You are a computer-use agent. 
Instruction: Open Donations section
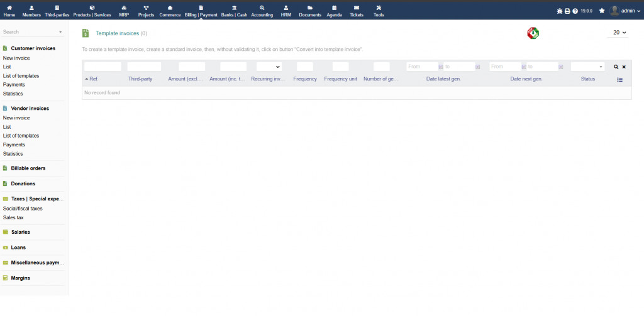[23, 184]
